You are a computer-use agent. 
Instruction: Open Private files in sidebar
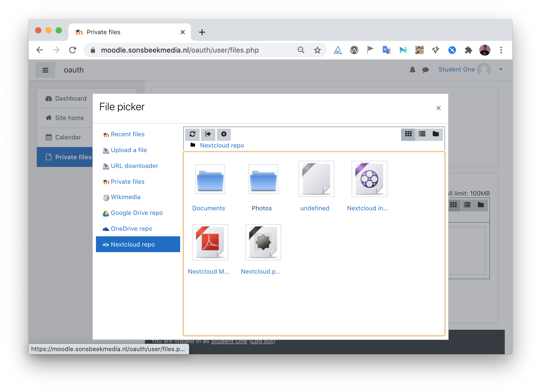tap(65, 157)
